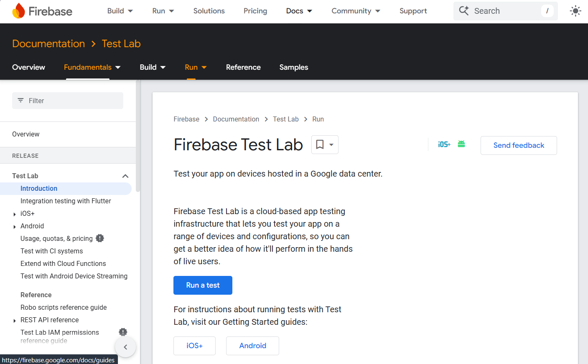Expand the iOS+ tree item arrow
The width and height of the screenshot is (588, 364).
pyautogui.click(x=15, y=214)
